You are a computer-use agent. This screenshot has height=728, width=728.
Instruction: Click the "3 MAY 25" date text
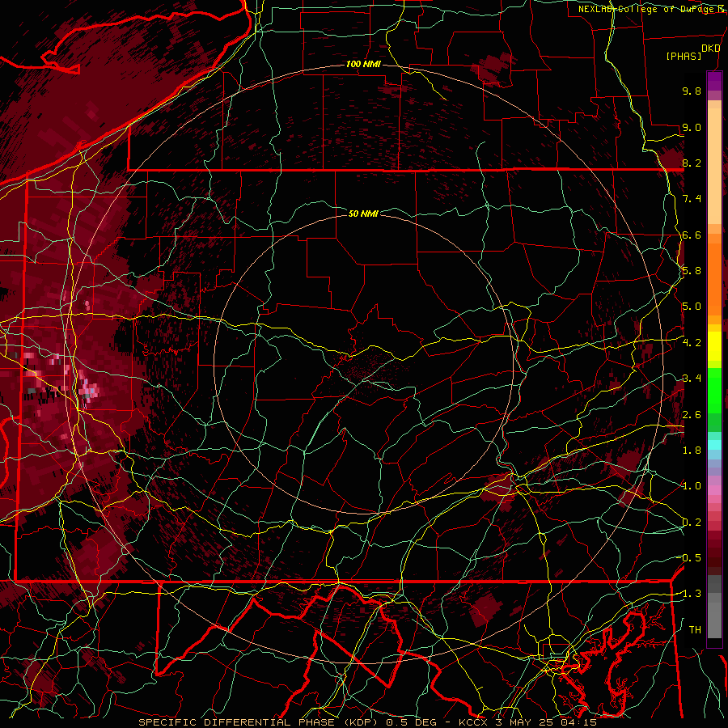click(523, 722)
